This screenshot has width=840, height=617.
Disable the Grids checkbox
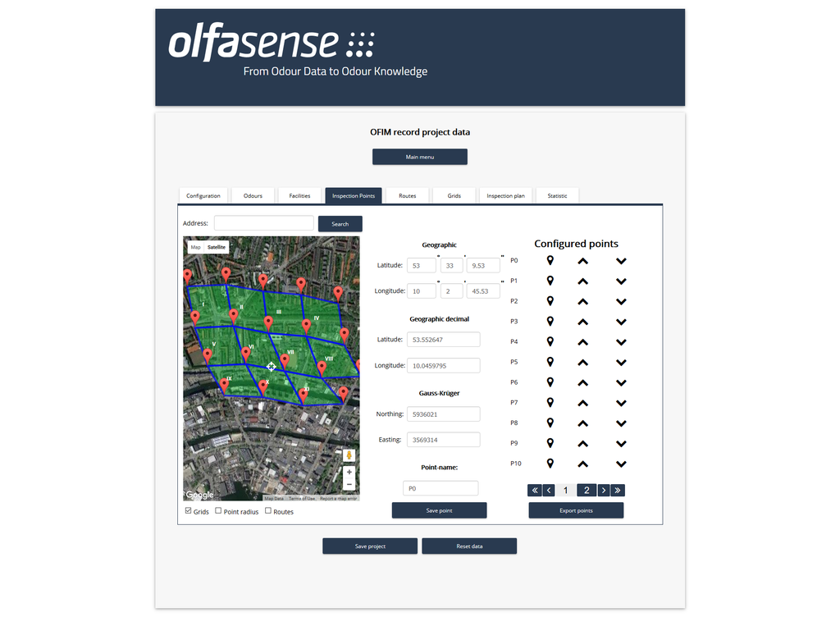tap(189, 511)
